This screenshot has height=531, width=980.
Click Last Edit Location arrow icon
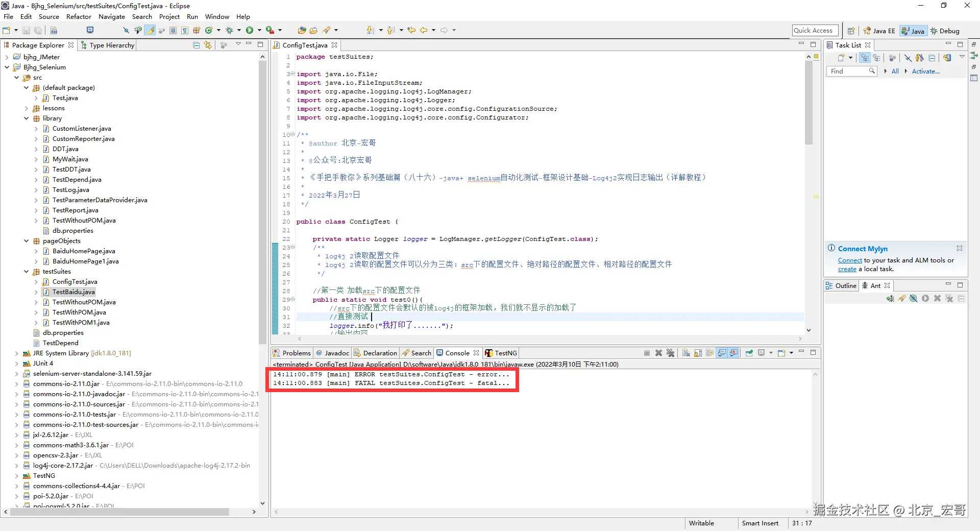coord(411,30)
